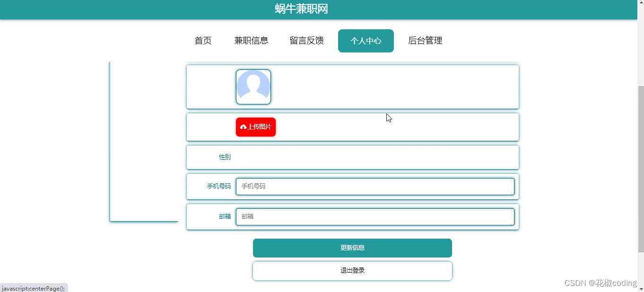Click the cloud upload icon on 上传图片 button
Image resolution: width=644 pixels, height=292 pixels.
pos(243,127)
